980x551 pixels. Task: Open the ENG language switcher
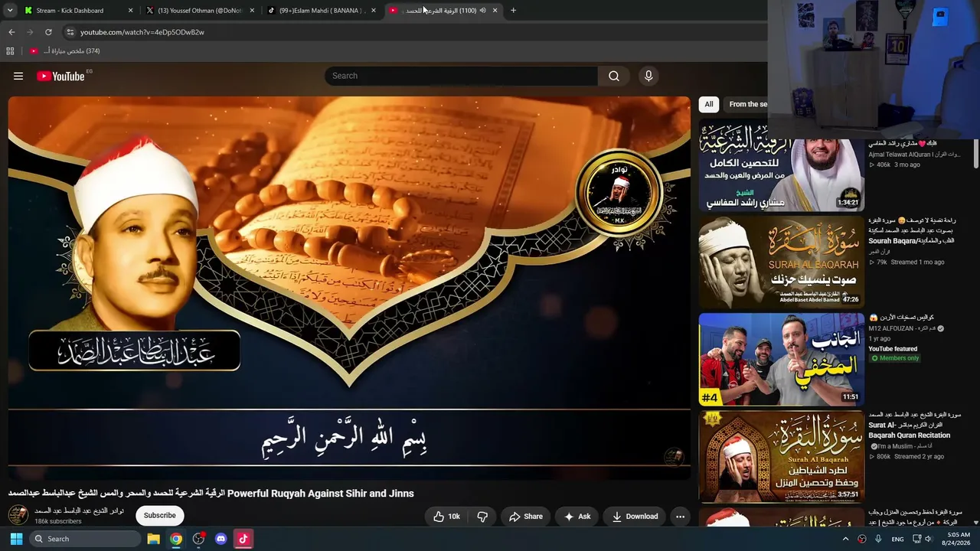tap(897, 539)
